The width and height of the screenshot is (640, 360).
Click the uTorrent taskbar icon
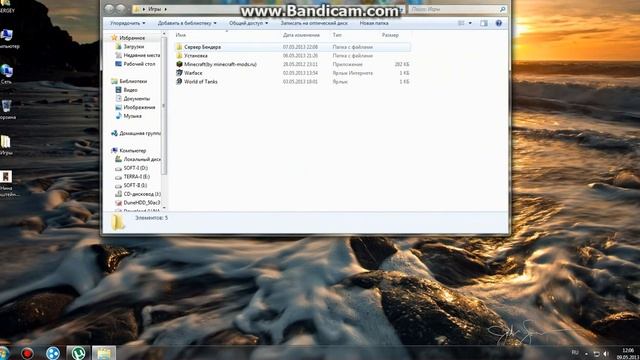(x=78, y=353)
